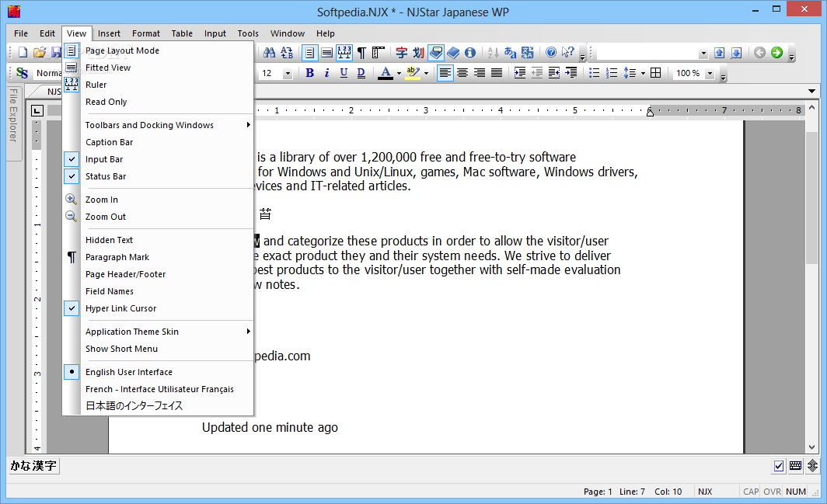Select French - Interface Utilisateur Français
The width and height of the screenshot is (827, 504).
pyautogui.click(x=159, y=389)
